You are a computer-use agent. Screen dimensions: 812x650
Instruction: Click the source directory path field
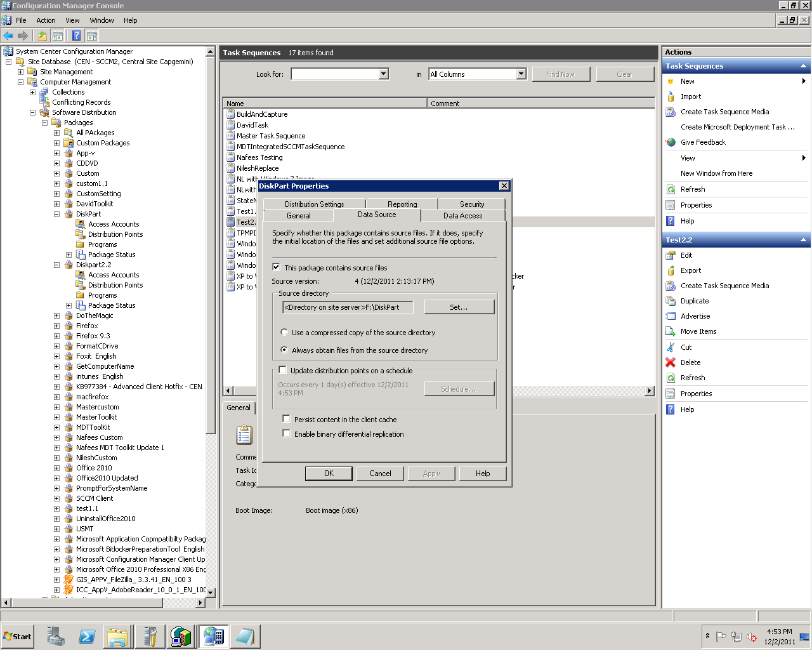click(x=348, y=307)
